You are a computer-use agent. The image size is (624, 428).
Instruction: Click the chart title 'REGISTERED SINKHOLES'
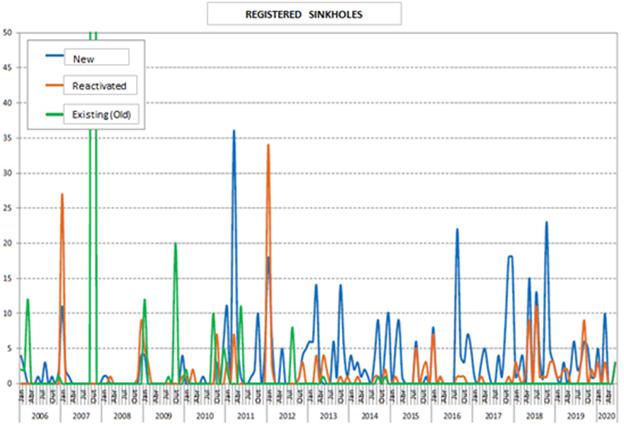pyautogui.click(x=304, y=15)
